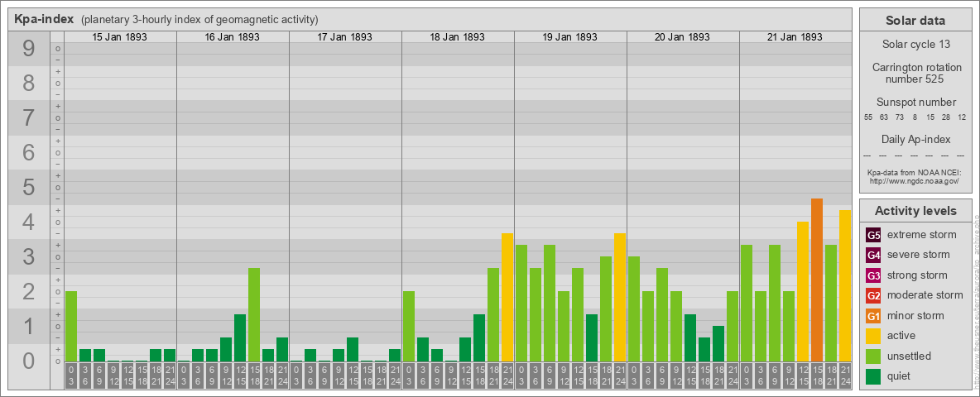
Task: Click the '17 Jan 1893' date header
Action: click(x=345, y=37)
